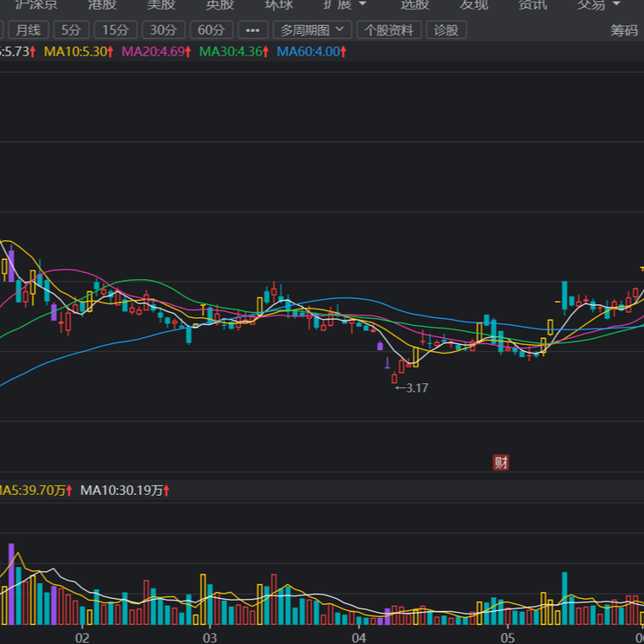The image size is (644, 644).
Task: Select the 60分 chart period
Action: click(x=211, y=30)
